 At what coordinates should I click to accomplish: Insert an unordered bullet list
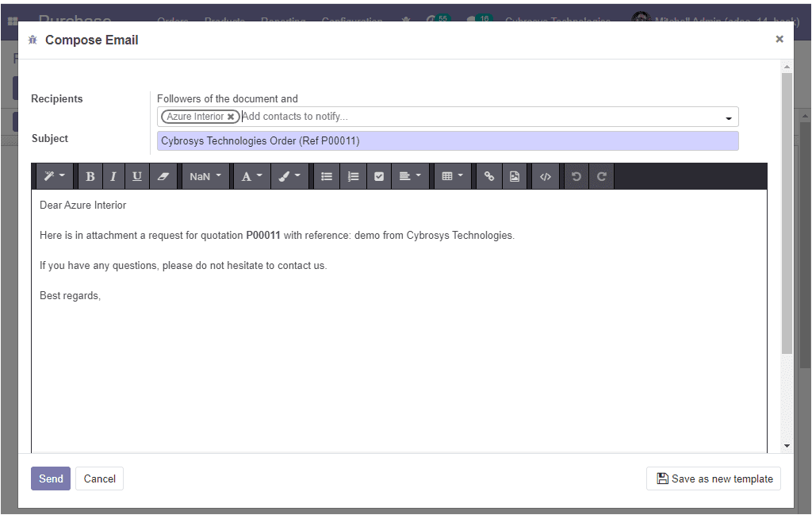point(326,176)
